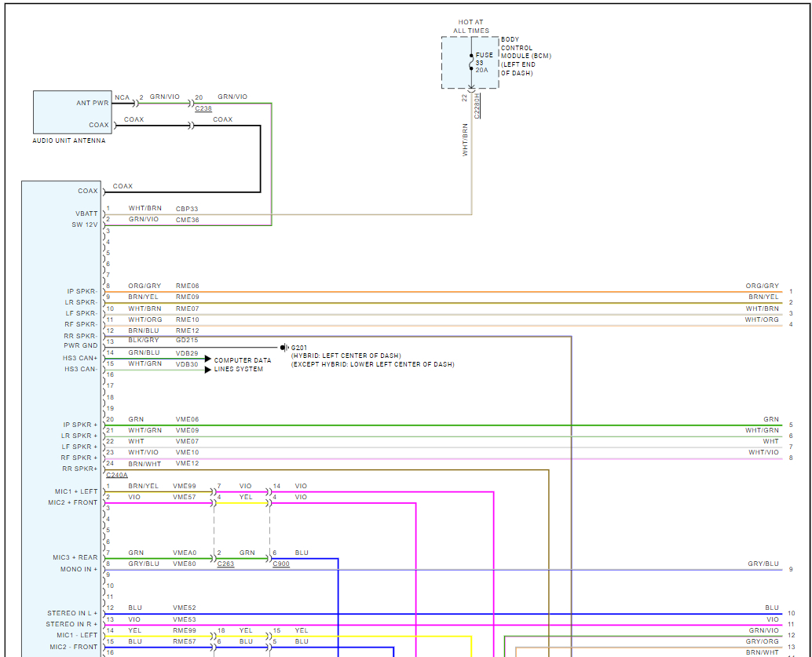Click the HS3 CAN+ arrowhead
Screen dimensions: 812x657
[208, 359]
